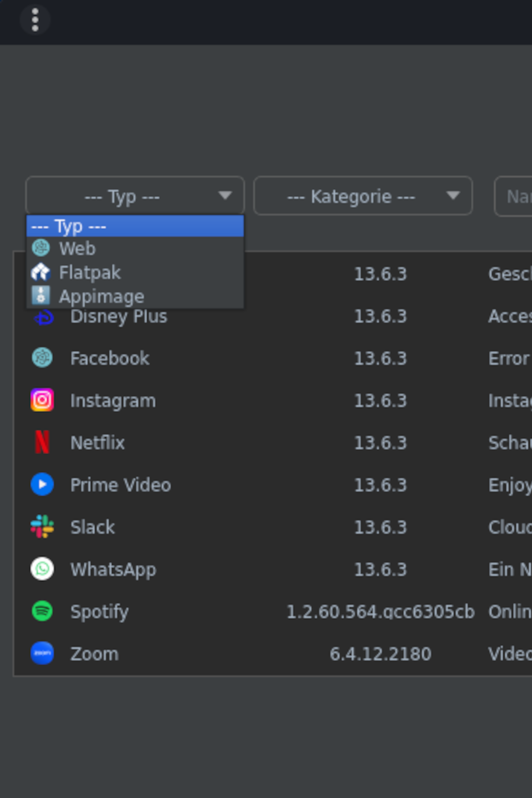Open the Typ filter combo box

tap(135, 196)
